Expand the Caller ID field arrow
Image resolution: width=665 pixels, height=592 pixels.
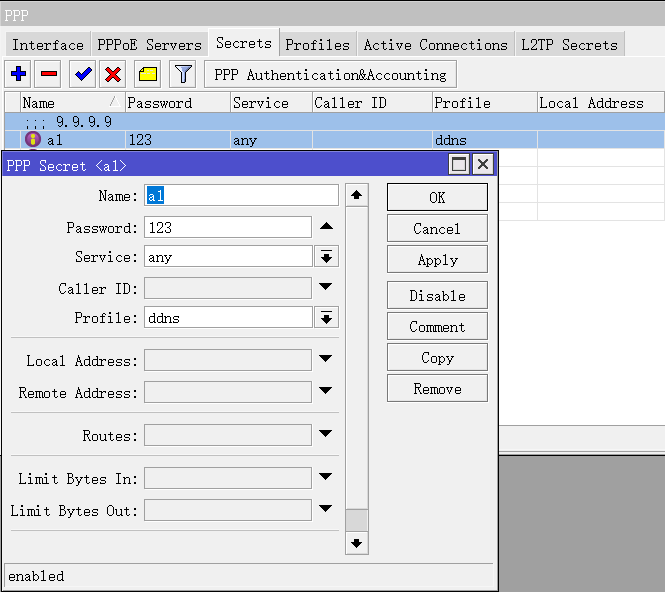coord(326,288)
